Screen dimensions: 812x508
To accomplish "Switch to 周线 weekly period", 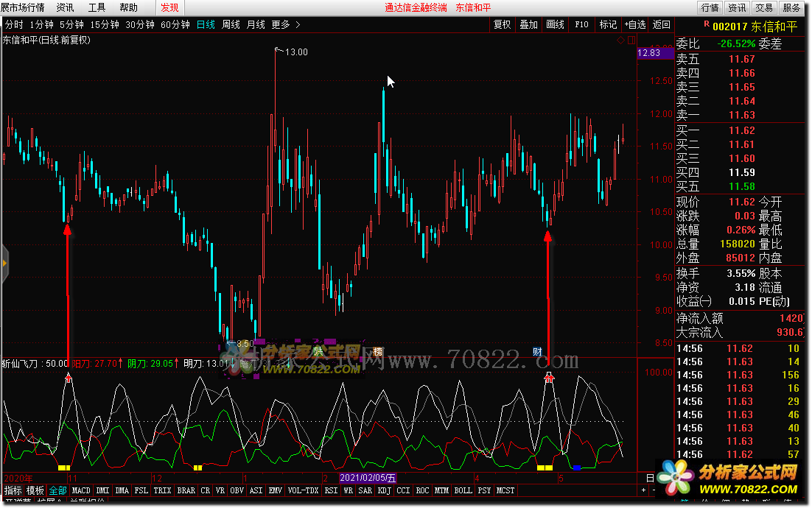I will point(231,24).
